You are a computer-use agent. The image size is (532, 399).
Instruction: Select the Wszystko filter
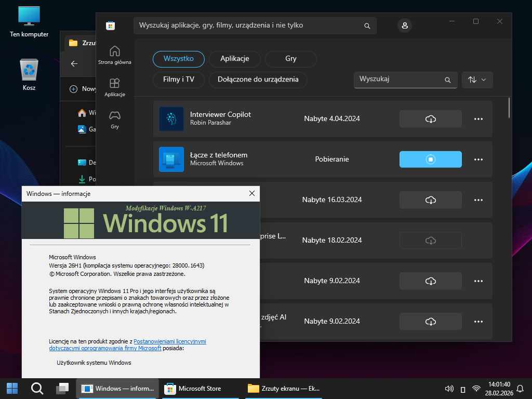coord(178,59)
